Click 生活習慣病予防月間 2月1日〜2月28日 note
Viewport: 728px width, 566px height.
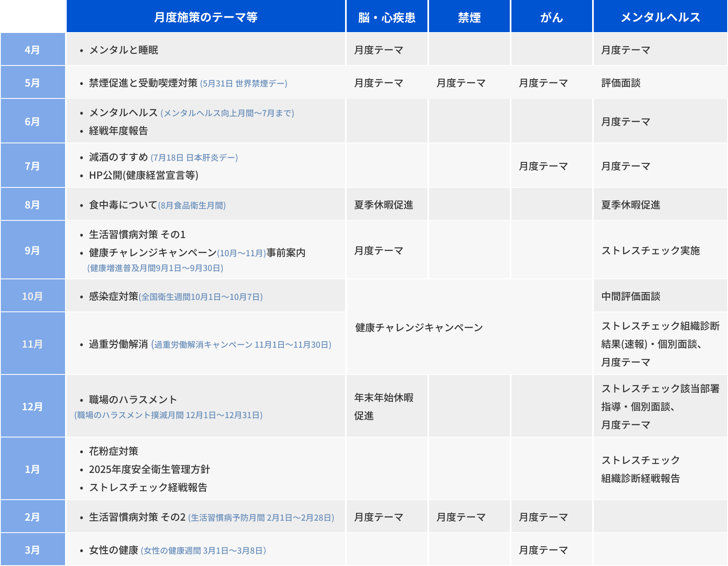[261, 517]
